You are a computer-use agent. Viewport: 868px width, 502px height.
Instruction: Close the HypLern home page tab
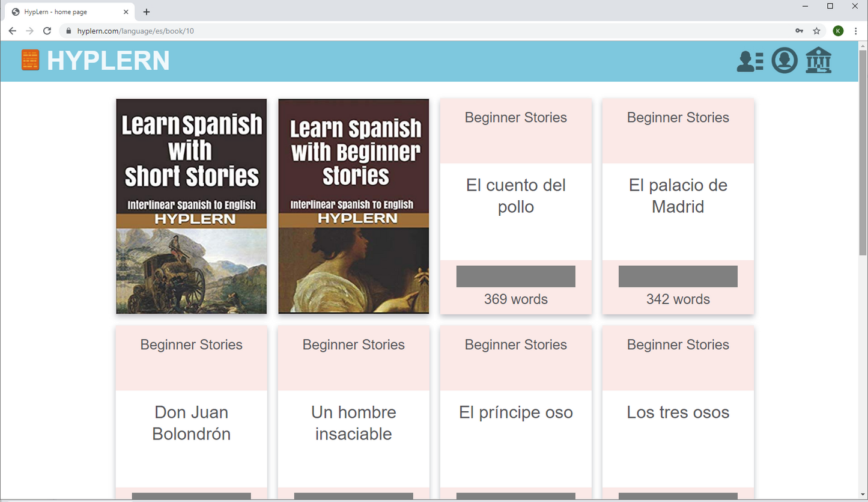126,12
